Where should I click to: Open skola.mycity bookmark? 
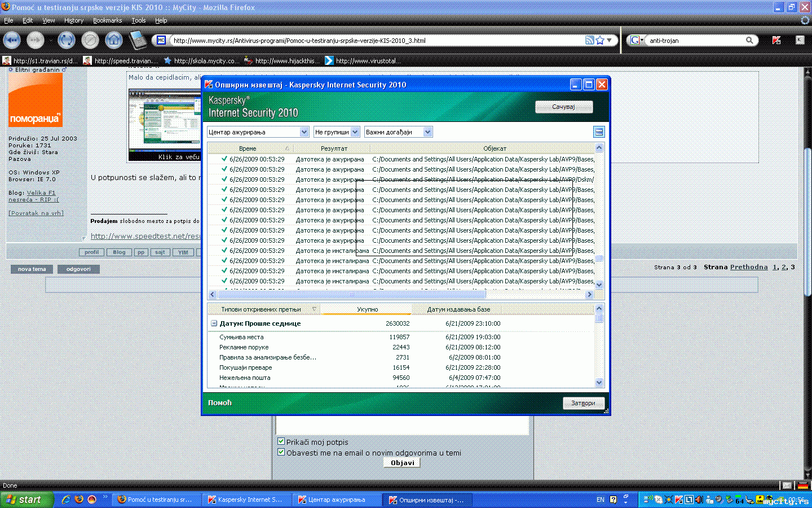click(x=201, y=60)
